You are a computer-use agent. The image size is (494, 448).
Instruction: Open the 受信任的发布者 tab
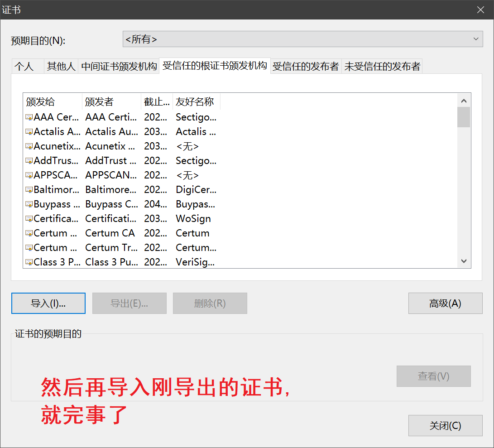[x=306, y=66]
